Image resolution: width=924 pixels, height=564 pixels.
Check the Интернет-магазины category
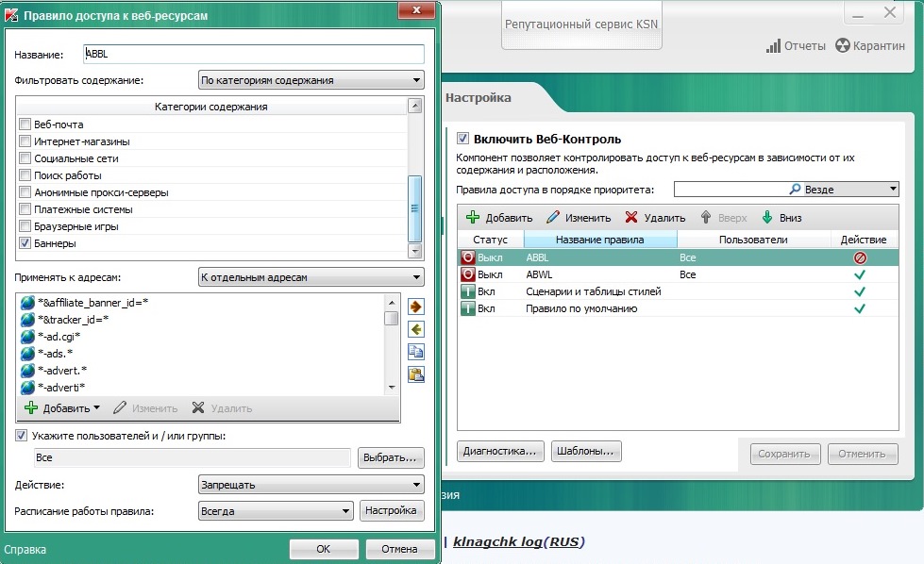point(25,141)
